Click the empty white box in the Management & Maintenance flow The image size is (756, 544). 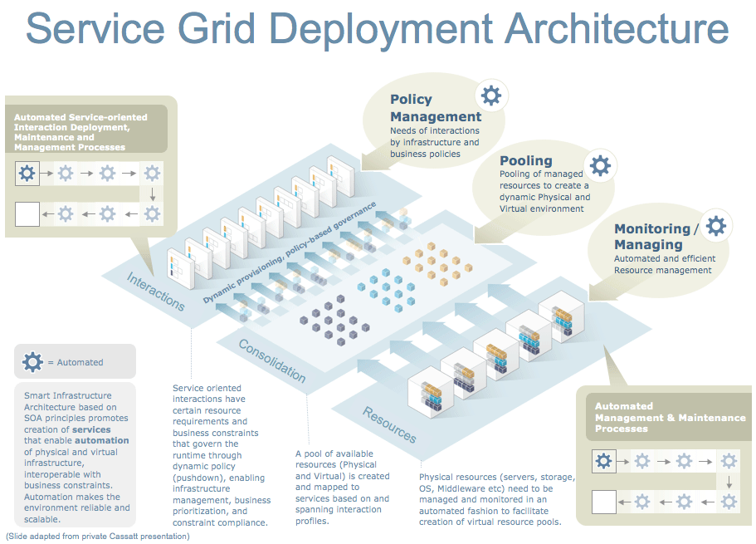[603, 502]
